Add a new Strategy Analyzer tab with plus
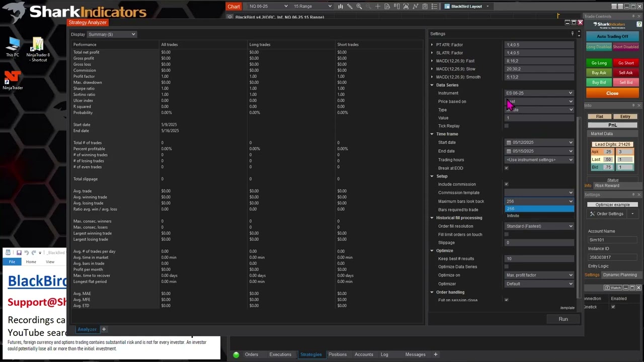This screenshot has height=362, width=644. point(104,329)
